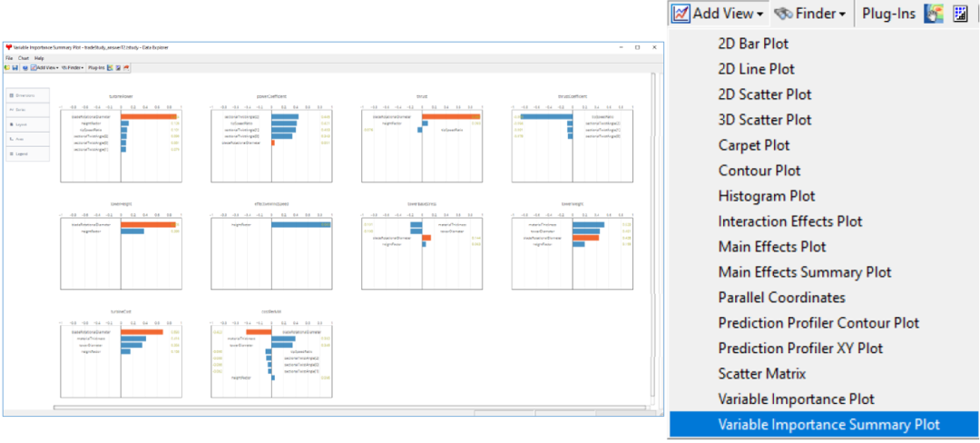Screen dimensions: 980x443
Task: Expand the Series side panel
Action: [x=27, y=109]
